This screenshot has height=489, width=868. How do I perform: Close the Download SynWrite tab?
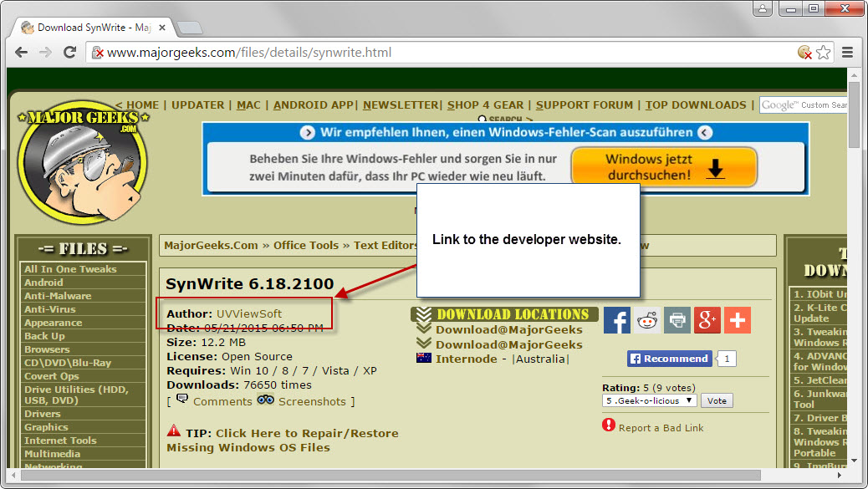pyautogui.click(x=162, y=27)
